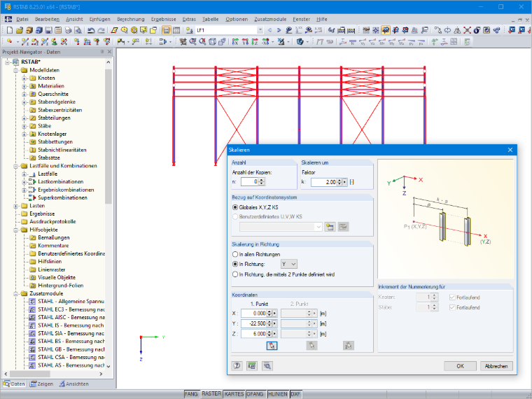Viewport: 532px width, 399px height.
Task: Open the Zusatzmodule menu
Action: pos(270,20)
